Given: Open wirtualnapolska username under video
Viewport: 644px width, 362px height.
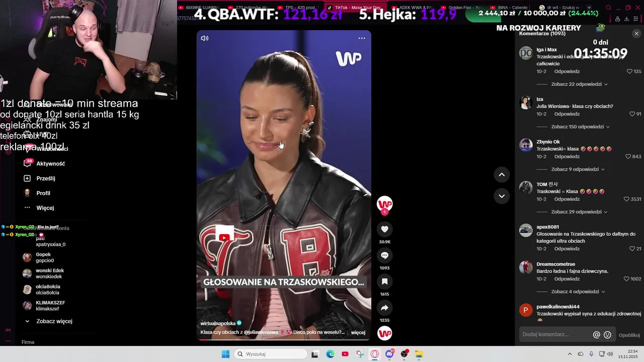Looking at the screenshot, I should (218, 323).
